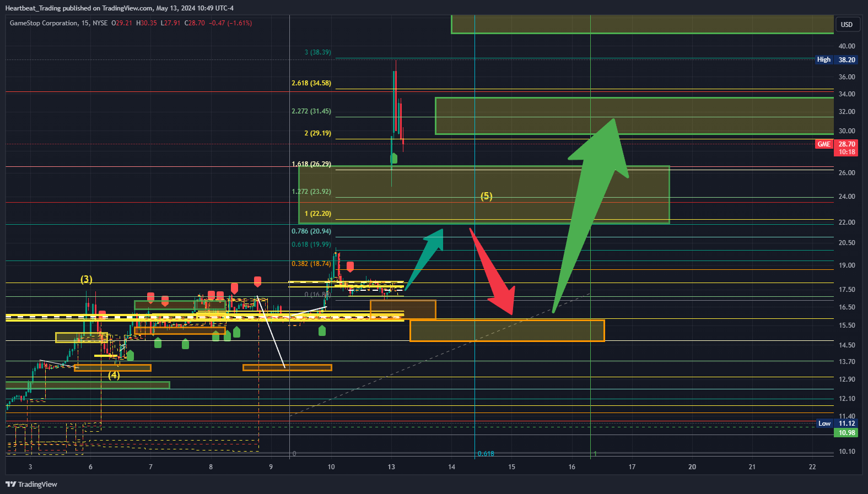Select the 0.786 (20.94) Fibonacci label
The height and width of the screenshot is (494, 868).
[311, 231]
